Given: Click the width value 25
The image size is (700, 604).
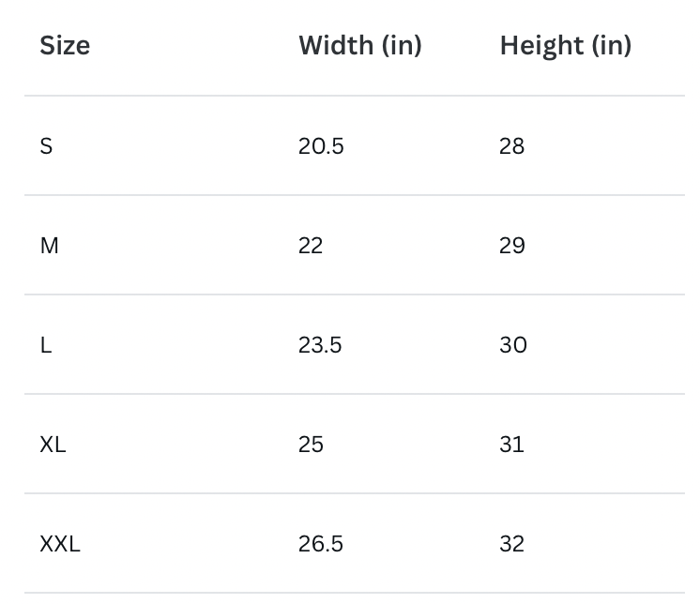Looking at the screenshot, I should point(311,445).
